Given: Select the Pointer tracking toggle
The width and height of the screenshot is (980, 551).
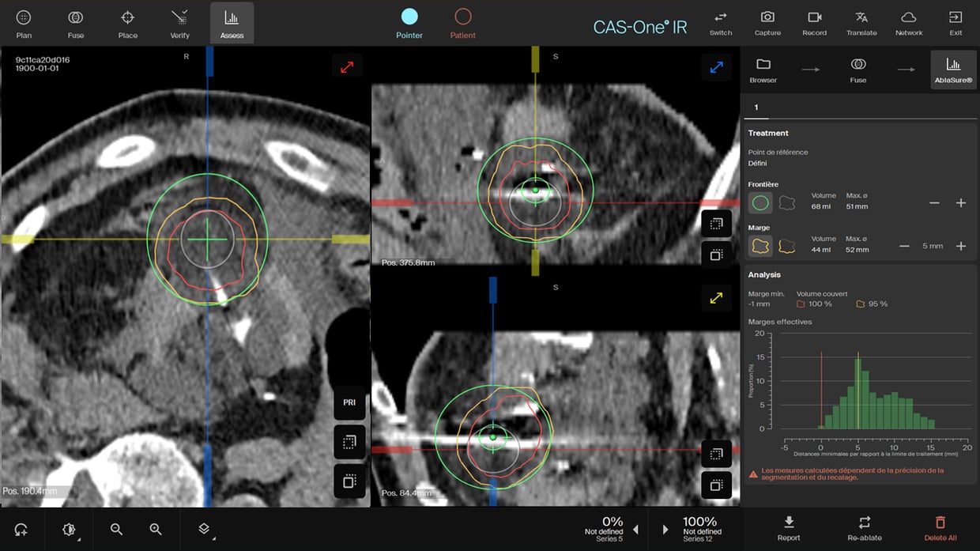Looking at the screenshot, I should (x=409, y=23).
